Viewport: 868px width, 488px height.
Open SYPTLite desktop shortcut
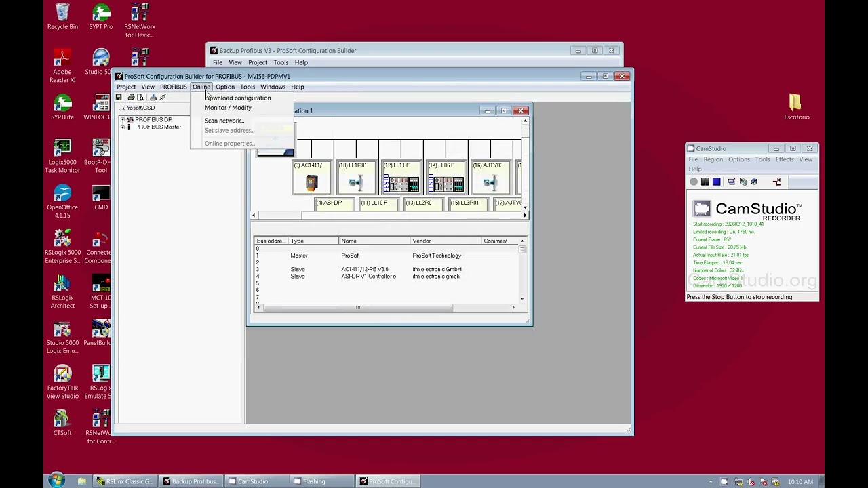pos(62,107)
